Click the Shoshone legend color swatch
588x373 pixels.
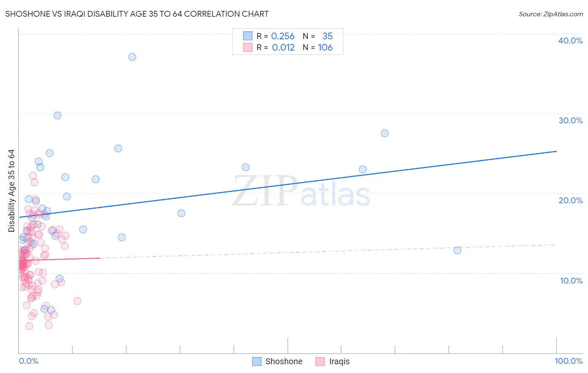click(257, 361)
